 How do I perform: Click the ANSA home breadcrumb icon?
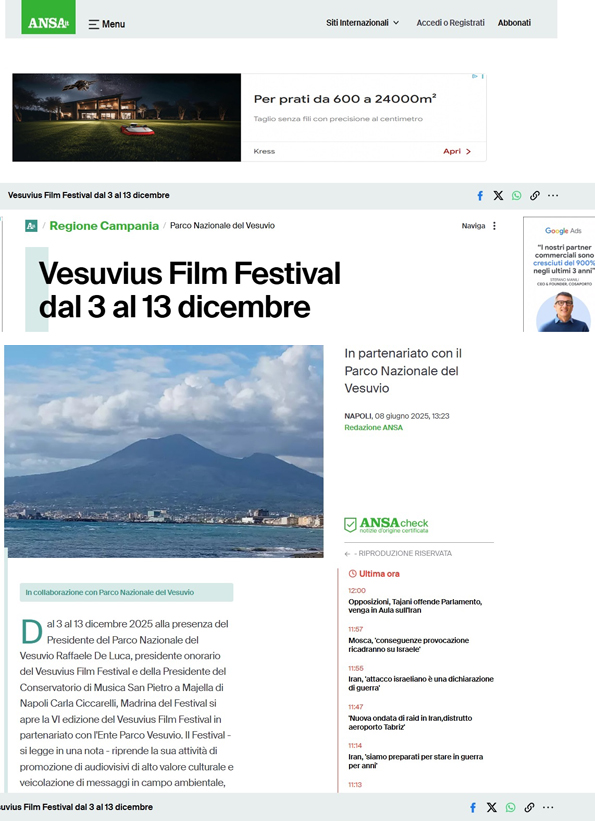pos(31,226)
